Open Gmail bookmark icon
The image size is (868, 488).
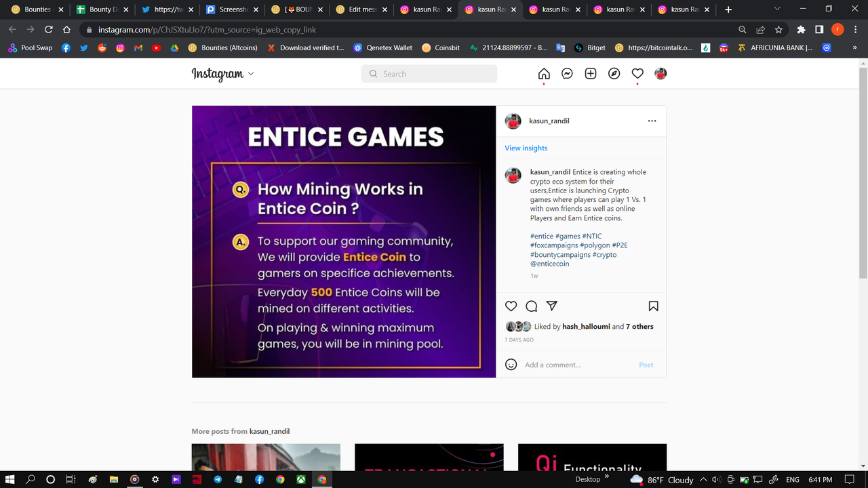[138, 48]
